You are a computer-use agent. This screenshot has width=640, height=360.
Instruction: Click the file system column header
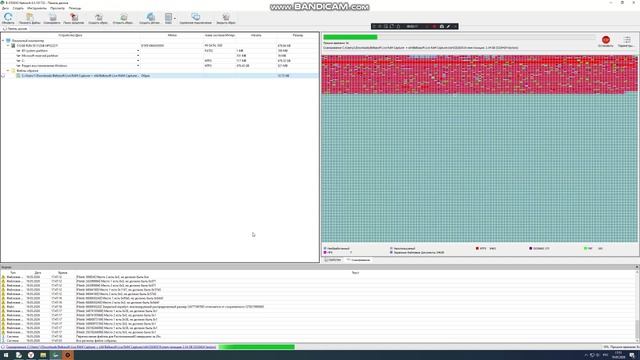coord(220,36)
